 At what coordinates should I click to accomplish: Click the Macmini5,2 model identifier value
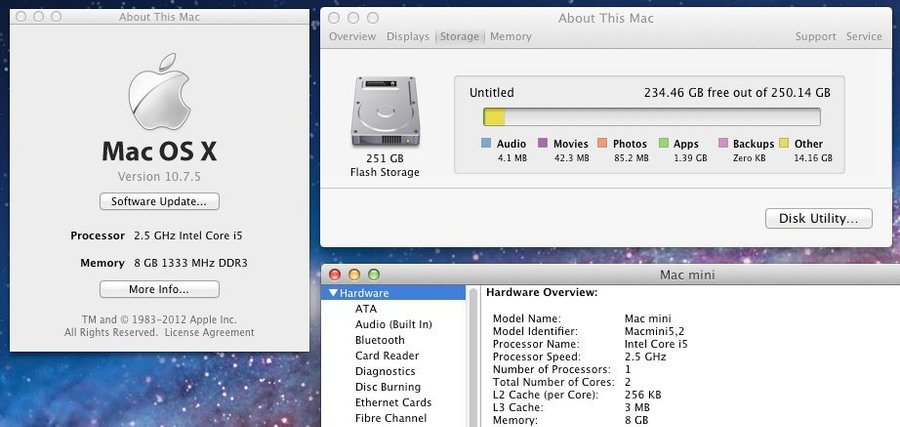coord(653,331)
